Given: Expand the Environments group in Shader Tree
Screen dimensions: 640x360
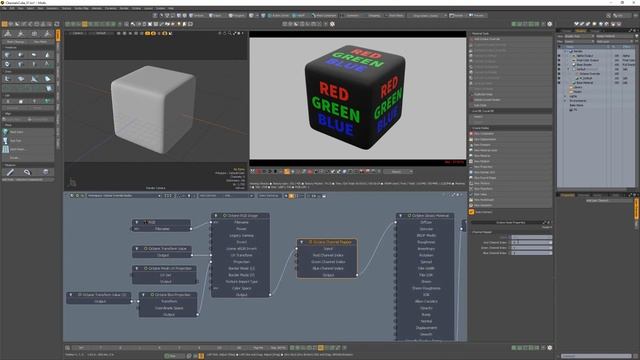Looking at the screenshot, I should [565, 101].
